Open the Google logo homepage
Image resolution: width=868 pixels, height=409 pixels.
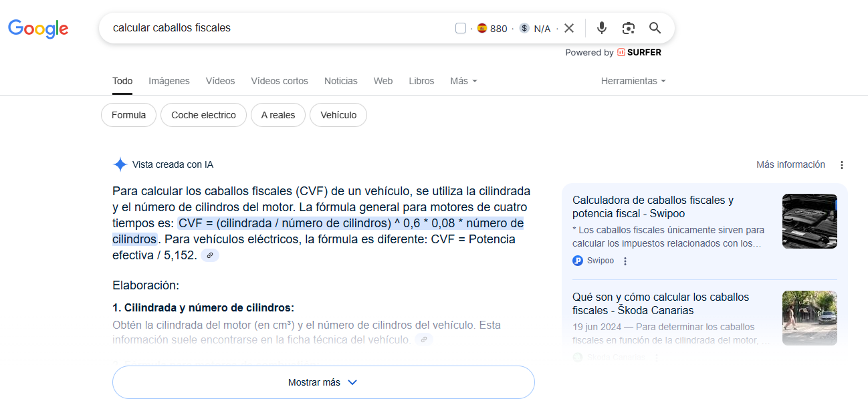click(38, 29)
